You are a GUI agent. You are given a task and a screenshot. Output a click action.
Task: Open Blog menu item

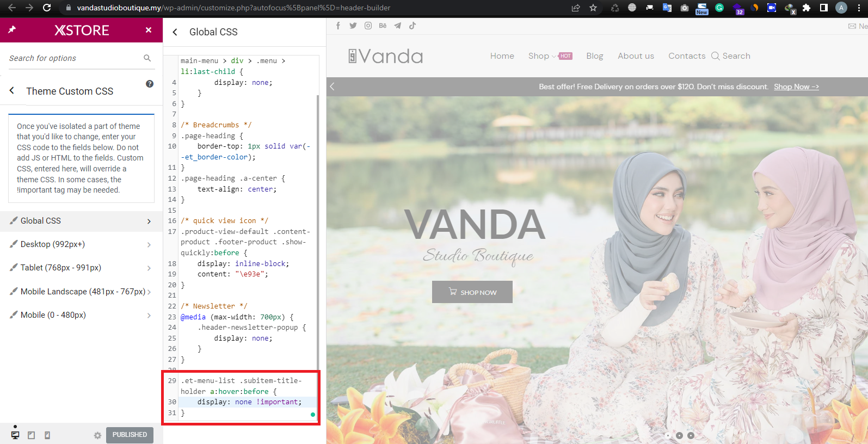[595, 56]
